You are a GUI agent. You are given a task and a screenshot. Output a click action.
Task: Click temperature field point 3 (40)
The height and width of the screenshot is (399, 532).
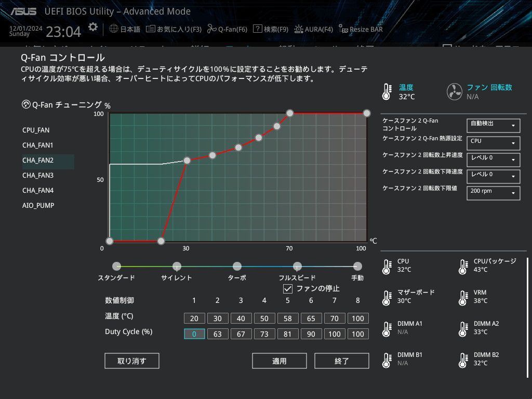tap(241, 318)
